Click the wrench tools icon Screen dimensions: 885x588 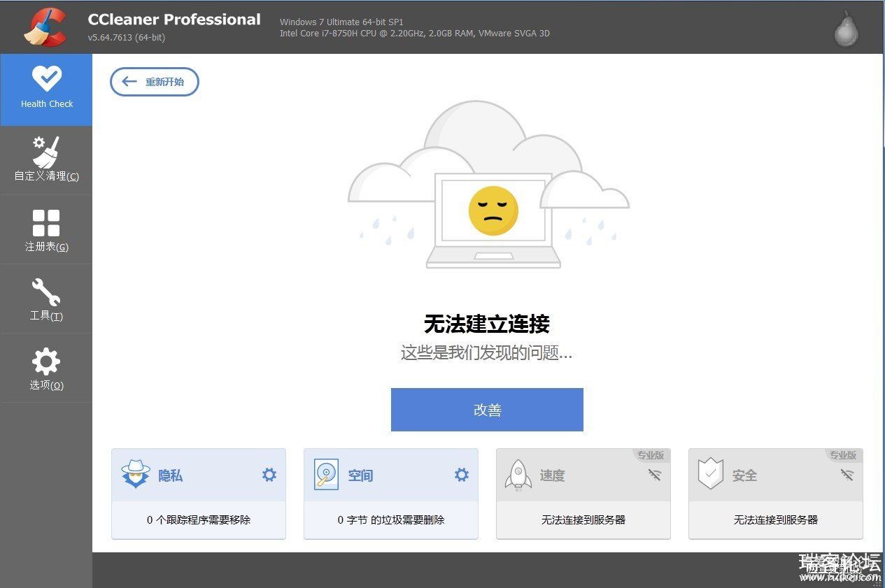46,292
